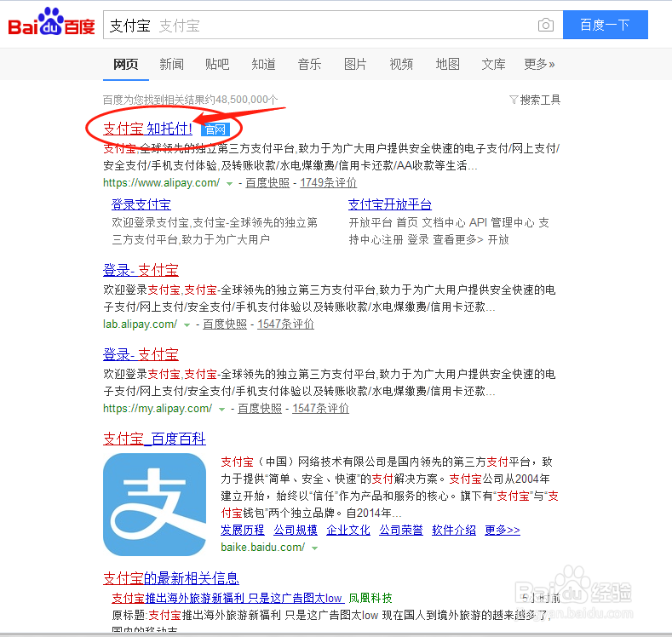
Task: Click the baike.baidu.com/ URL text
Action: click(x=262, y=548)
